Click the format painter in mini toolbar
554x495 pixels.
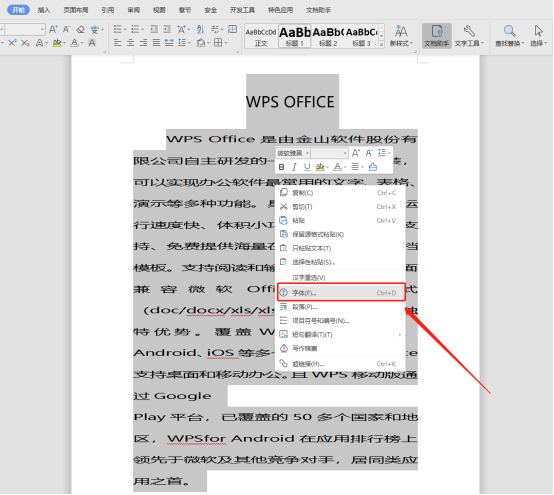click(x=373, y=167)
